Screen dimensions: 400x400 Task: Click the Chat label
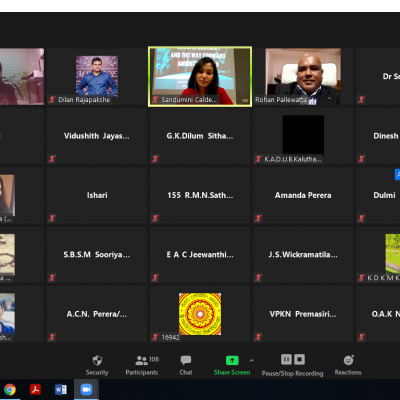tap(186, 372)
